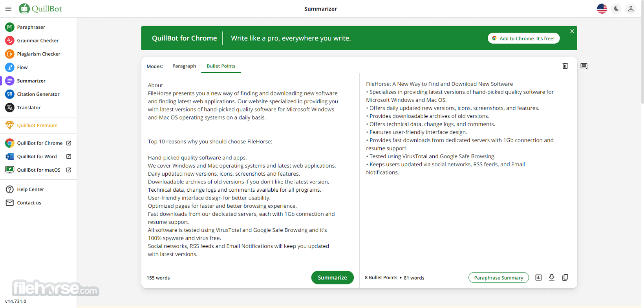This screenshot has height=308, width=644.
Task: Click 'Write like a pro' banner text
Action: pyautogui.click(x=291, y=38)
